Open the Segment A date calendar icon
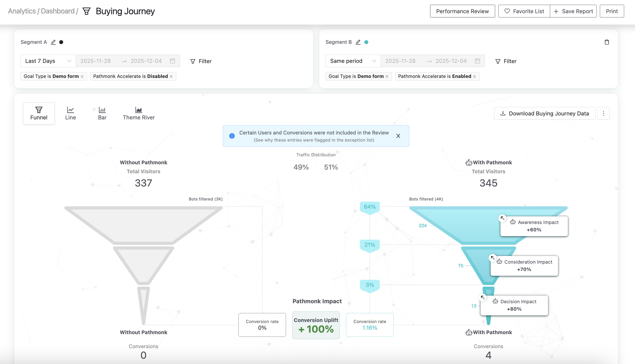Viewport: 635px width, 364px height. [172, 61]
